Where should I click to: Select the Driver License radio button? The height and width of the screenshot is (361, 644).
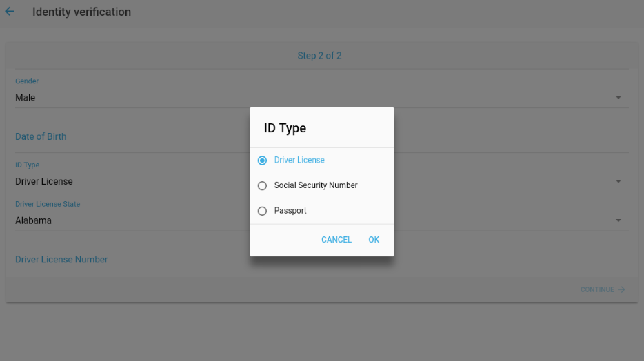(x=262, y=161)
